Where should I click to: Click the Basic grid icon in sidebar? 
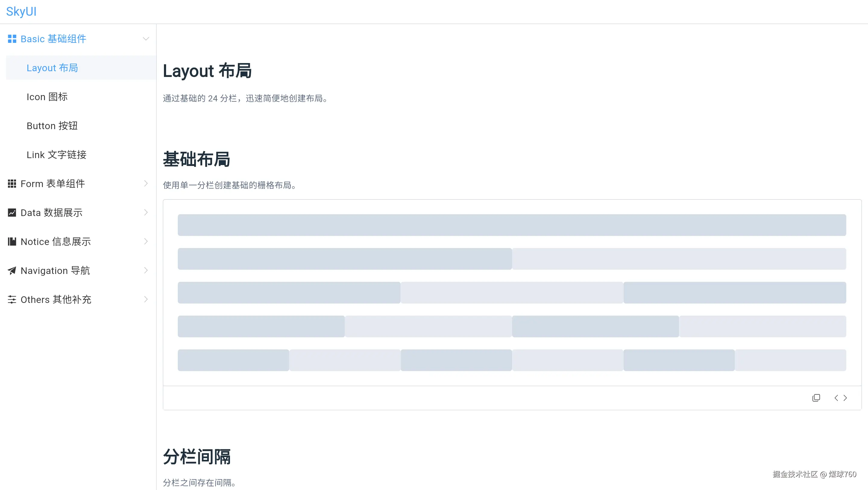coord(12,39)
